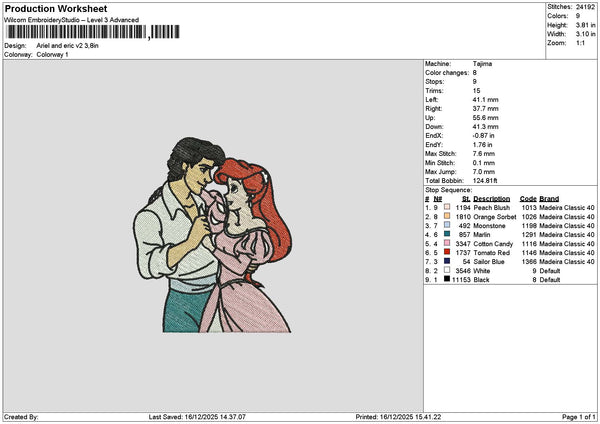Click the Moonstone color swatch
Viewport: 600px width, 424px height.
(x=447, y=225)
